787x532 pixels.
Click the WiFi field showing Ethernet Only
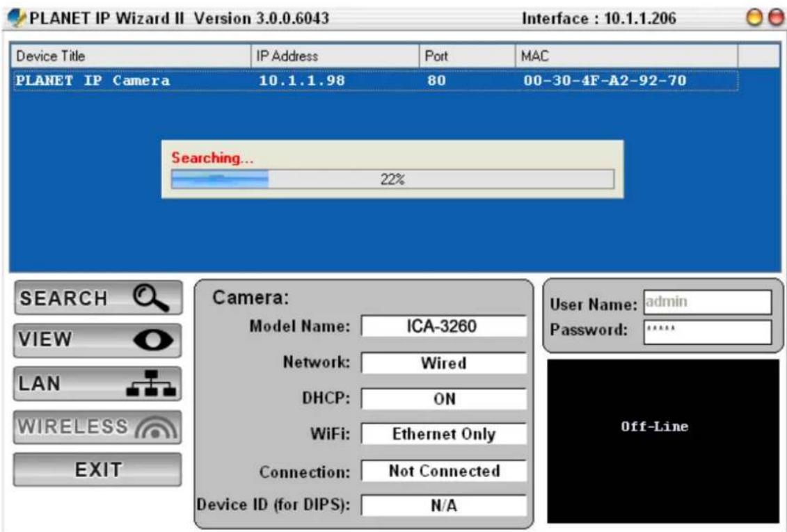click(444, 434)
